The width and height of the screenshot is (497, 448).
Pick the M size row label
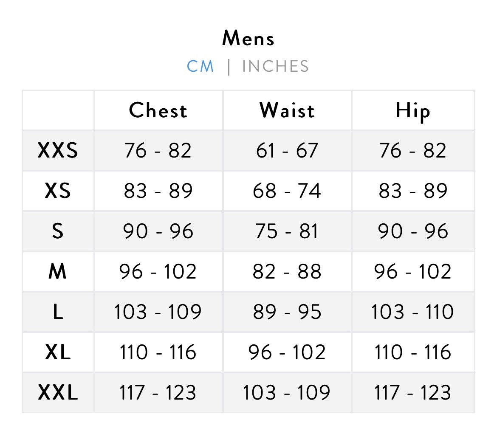point(58,271)
